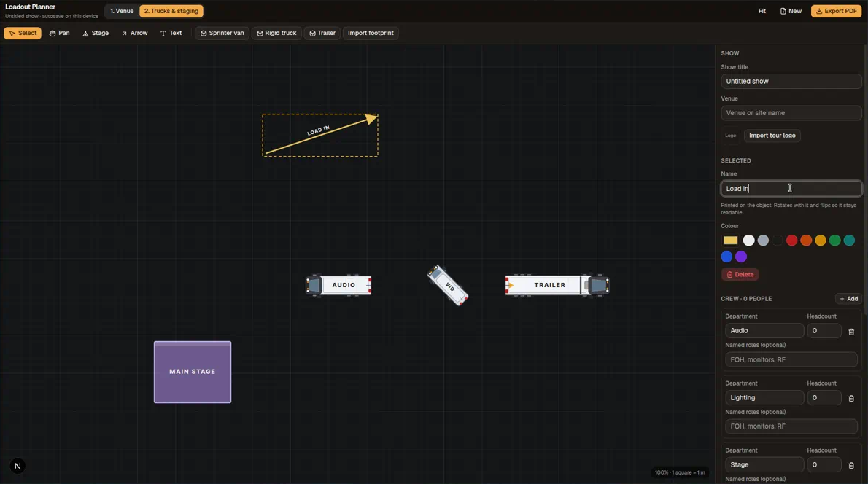Select the Text tool
The image size is (868, 484).
171,34
